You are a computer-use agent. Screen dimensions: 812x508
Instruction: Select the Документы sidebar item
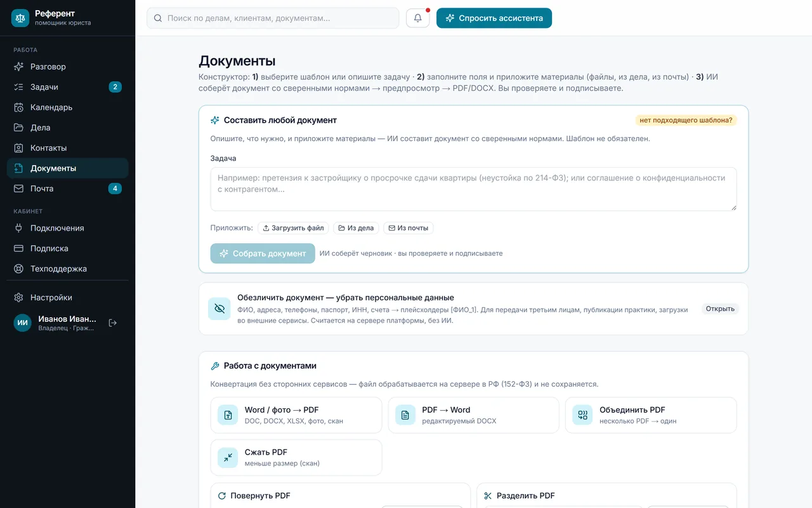pos(67,168)
